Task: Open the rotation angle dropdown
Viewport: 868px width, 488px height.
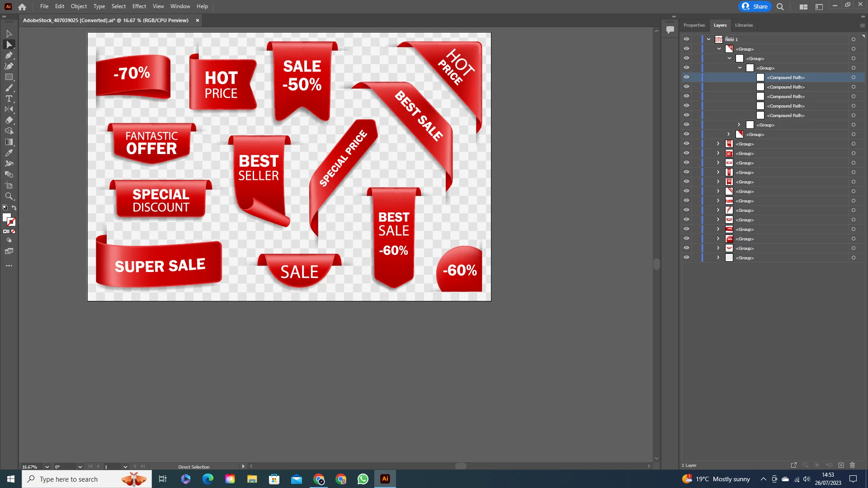Action: click(80, 467)
